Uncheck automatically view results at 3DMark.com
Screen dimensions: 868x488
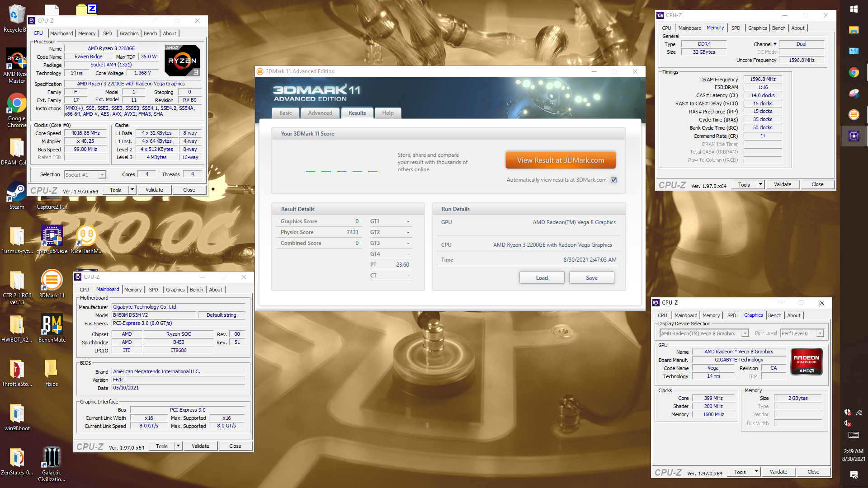[x=614, y=180]
